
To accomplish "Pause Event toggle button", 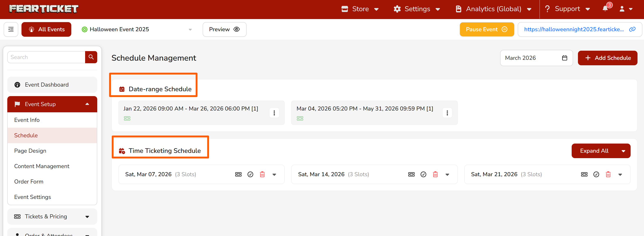I will point(487,30).
